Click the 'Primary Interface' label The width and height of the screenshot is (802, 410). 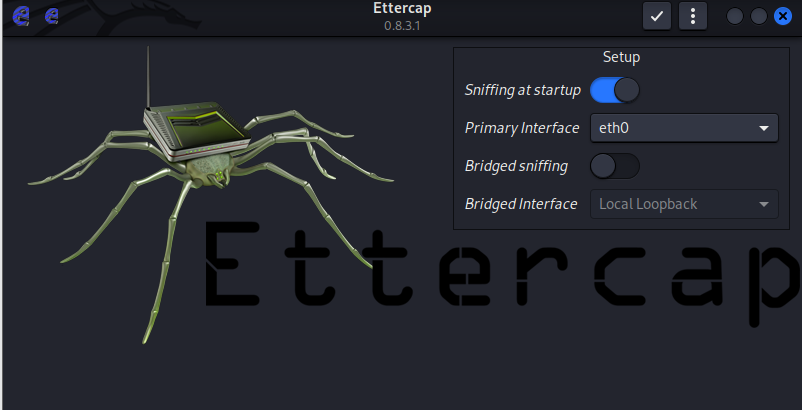tap(522, 128)
